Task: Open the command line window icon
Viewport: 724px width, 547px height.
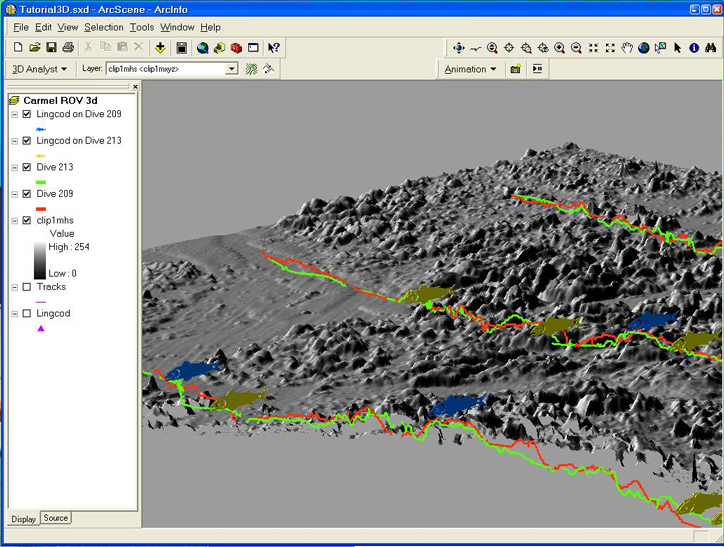Action: tap(253, 48)
